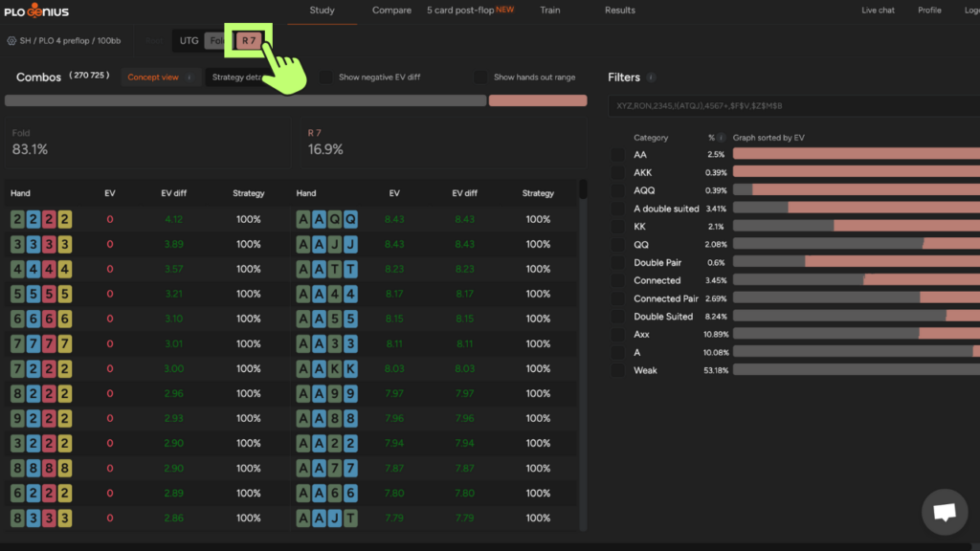980x551 pixels.
Task: Select the R 7 action button
Action: (x=249, y=40)
